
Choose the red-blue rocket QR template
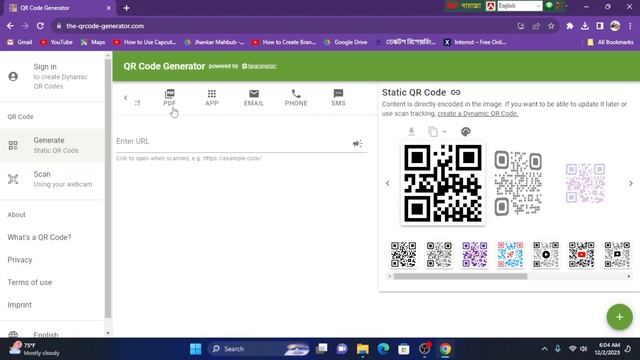coord(510,254)
